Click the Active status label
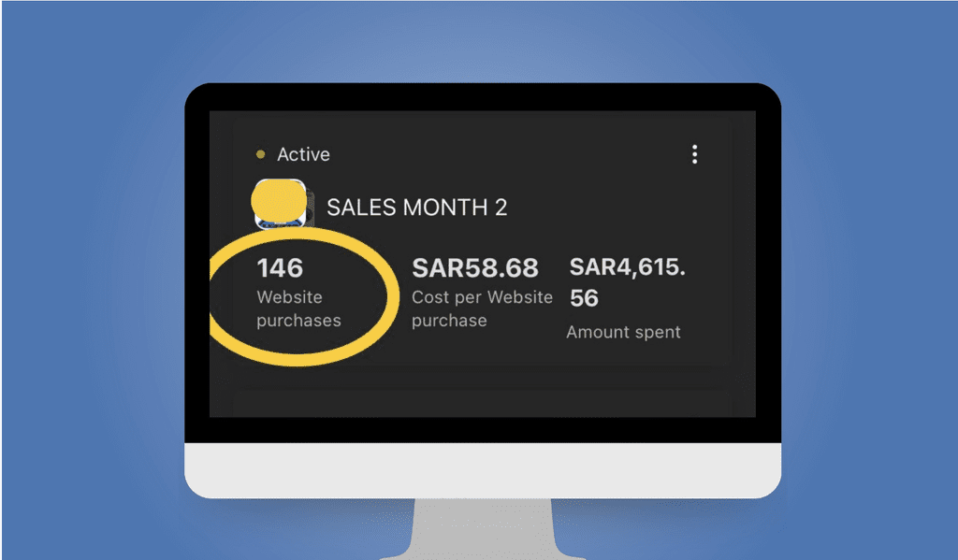958x560 pixels. (x=303, y=154)
